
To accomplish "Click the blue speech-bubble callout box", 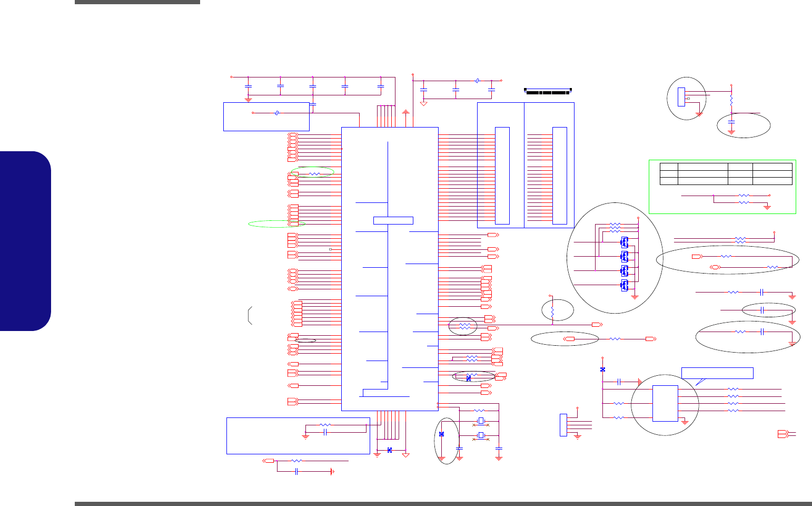I will click(717, 373).
